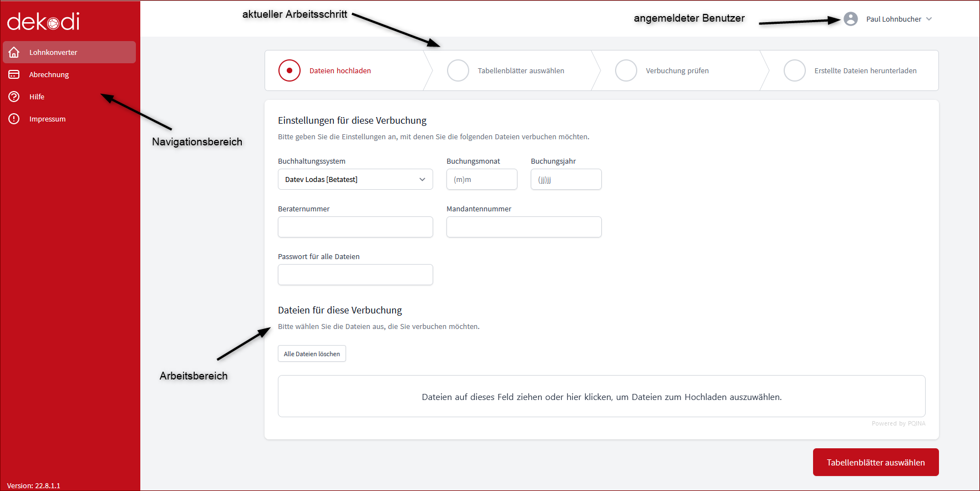Image resolution: width=980 pixels, height=491 pixels.
Task: Click the file drop zone to upload
Action: pos(601,396)
